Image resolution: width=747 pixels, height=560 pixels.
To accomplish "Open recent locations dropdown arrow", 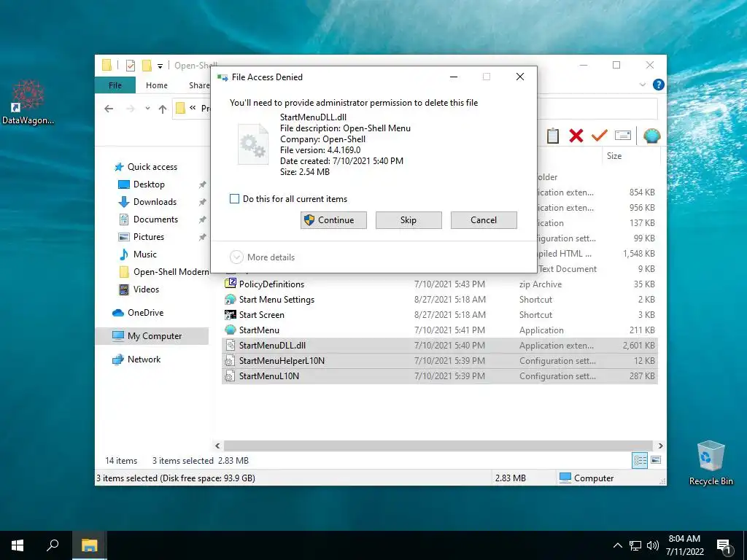I will 147,109.
